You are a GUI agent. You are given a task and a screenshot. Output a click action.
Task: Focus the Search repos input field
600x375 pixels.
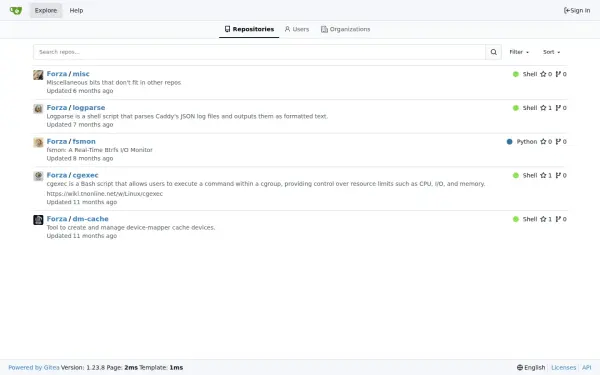click(x=259, y=52)
